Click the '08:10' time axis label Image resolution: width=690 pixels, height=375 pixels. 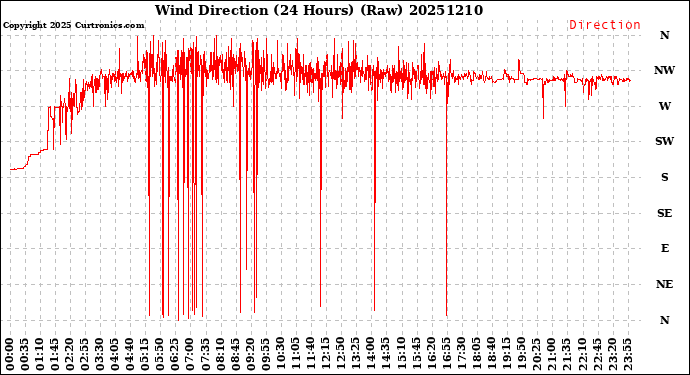pos(220,354)
